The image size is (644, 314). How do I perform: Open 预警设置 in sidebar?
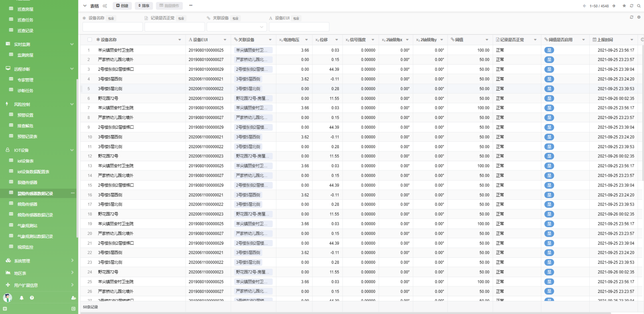click(x=25, y=115)
